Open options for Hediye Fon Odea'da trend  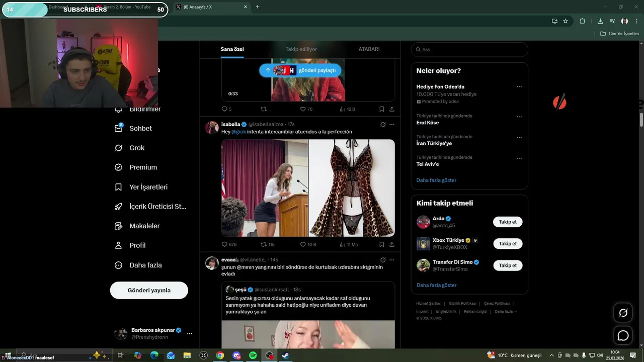click(519, 86)
